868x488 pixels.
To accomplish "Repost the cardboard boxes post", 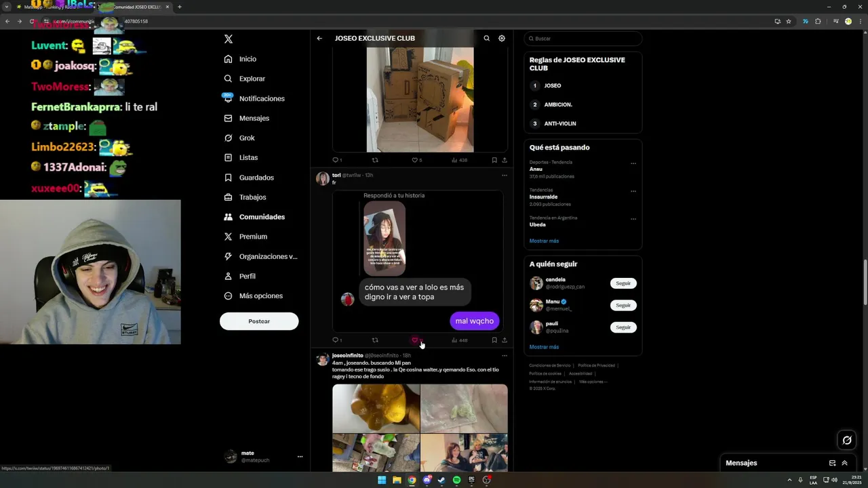I will coord(375,160).
